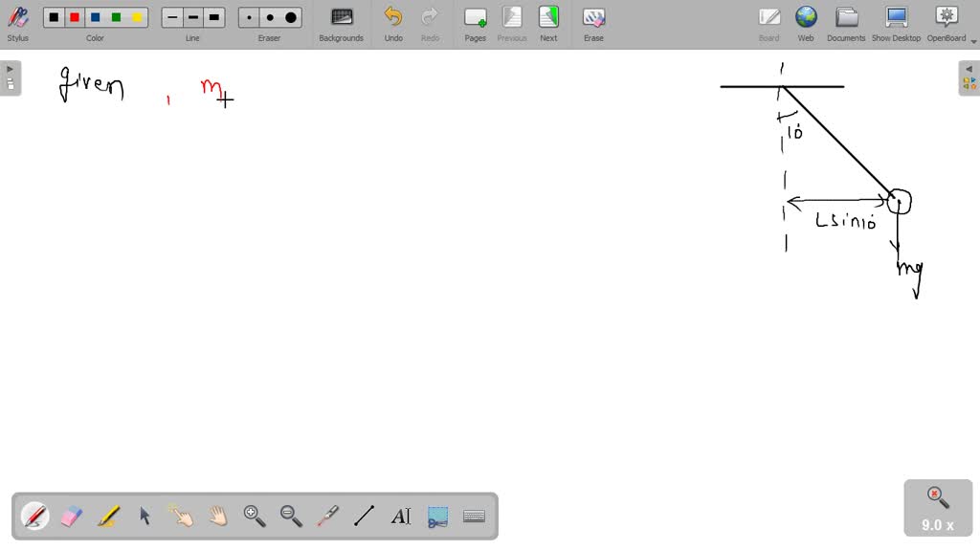Viewport: 980px width, 551px height.
Task: Open the capture region scissors tool
Action: point(437,517)
